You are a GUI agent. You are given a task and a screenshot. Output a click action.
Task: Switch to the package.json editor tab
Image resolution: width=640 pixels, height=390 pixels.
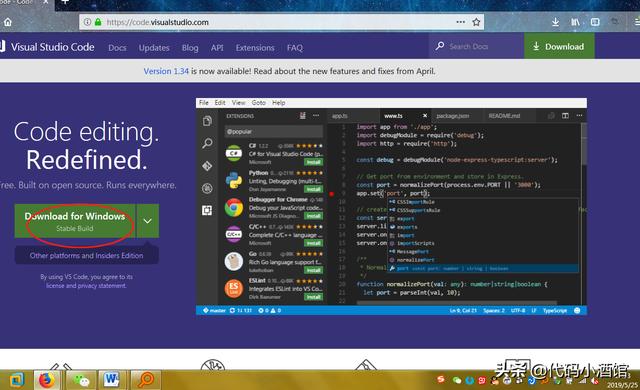453,116
